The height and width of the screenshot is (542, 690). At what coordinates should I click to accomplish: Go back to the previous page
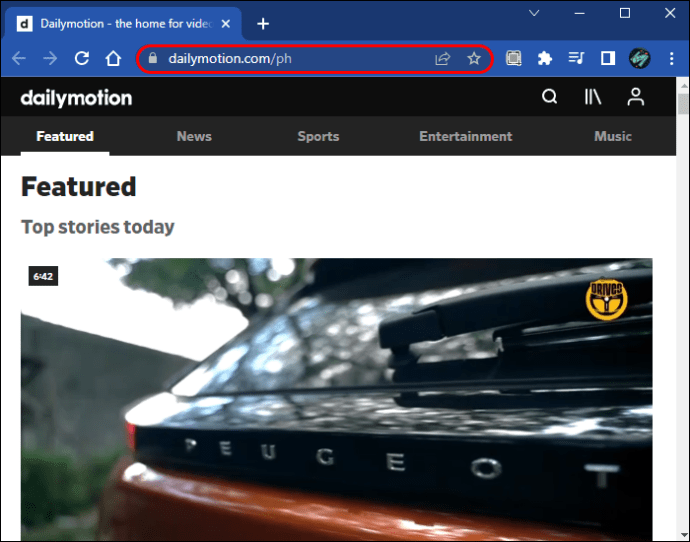(x=19, y=58)
